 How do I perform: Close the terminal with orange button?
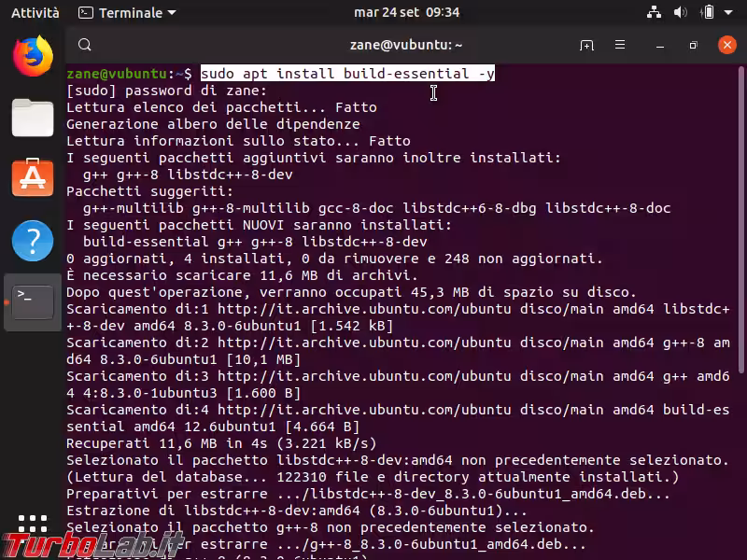click(x=727, y=45)
